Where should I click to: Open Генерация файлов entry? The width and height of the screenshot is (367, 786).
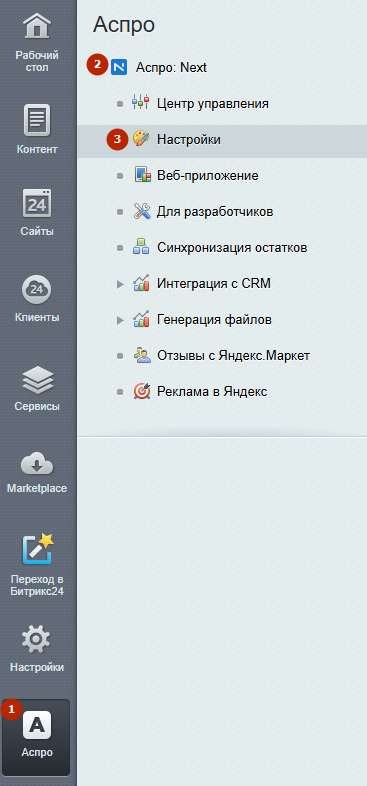[214, 320]
